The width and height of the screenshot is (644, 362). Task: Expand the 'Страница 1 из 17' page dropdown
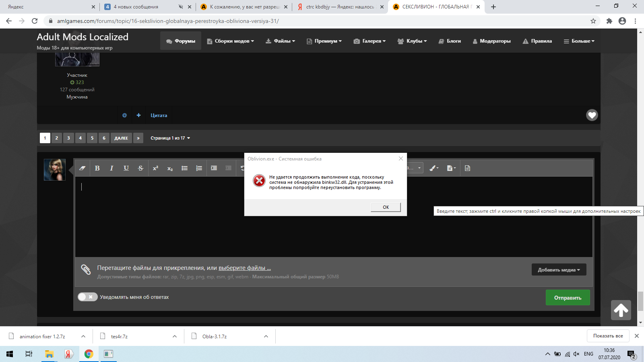[x=170, y=138]
